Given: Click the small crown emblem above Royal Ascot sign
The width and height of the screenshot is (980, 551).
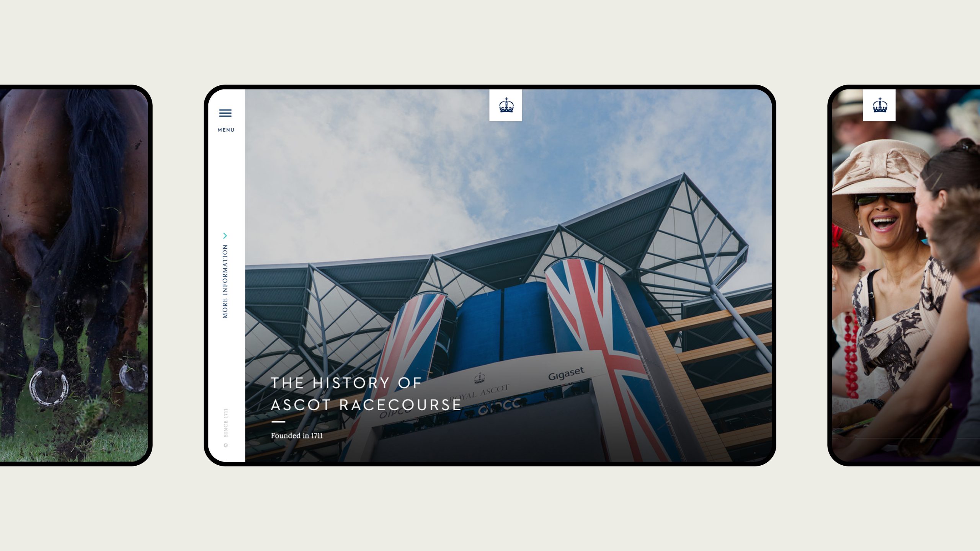Looking at the screenshot, I should click(x=480, y=378).
